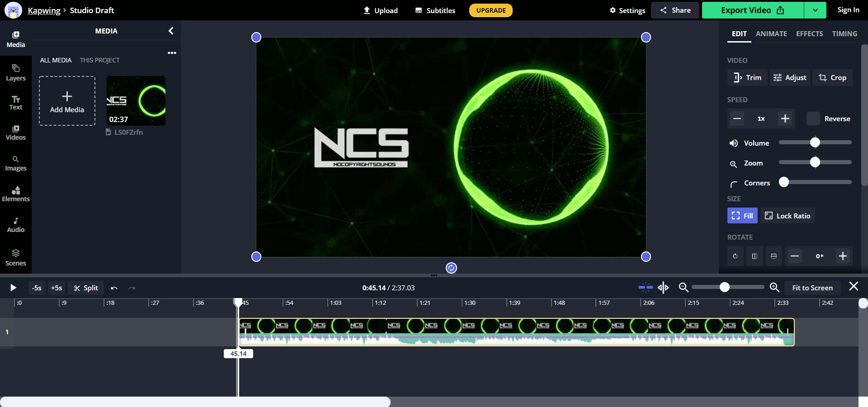Flip the video vertically
This screenshot has width=868, height=407.
pos(774,256)
